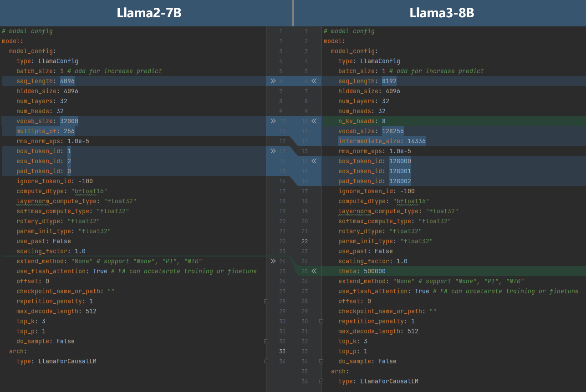
Task: Click highlighted vocab_size value 32000
Action: 69,121
